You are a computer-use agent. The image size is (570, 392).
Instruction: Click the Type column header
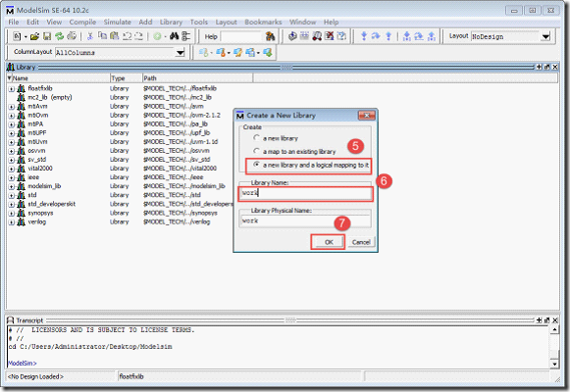pos(127,78)
